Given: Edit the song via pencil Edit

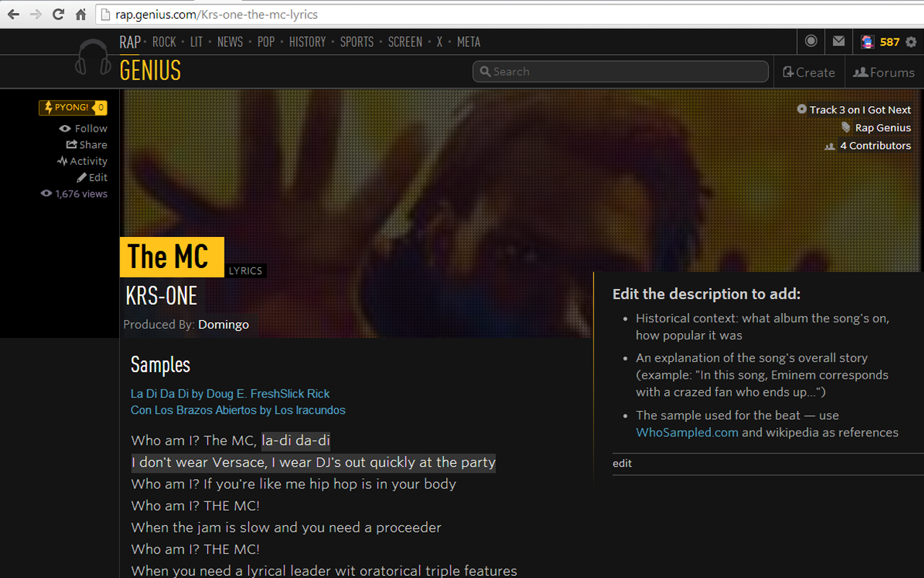Looking at the screenshot, I should click(92, 177).
